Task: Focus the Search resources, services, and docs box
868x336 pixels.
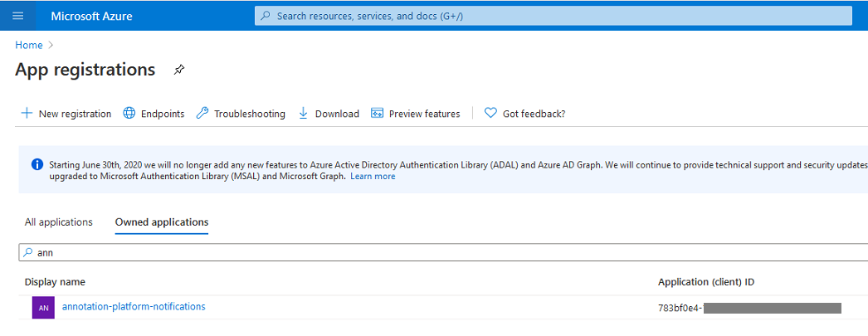Action: coord(553,16)
